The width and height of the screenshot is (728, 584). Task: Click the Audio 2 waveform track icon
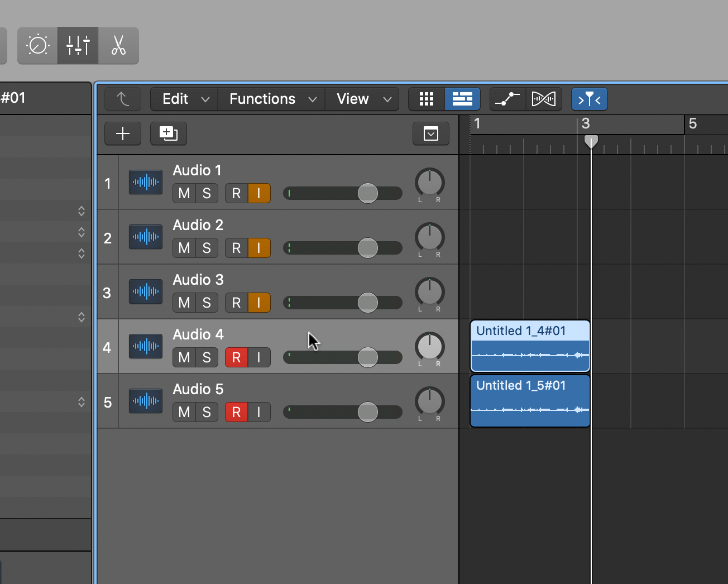pos(146,237)
